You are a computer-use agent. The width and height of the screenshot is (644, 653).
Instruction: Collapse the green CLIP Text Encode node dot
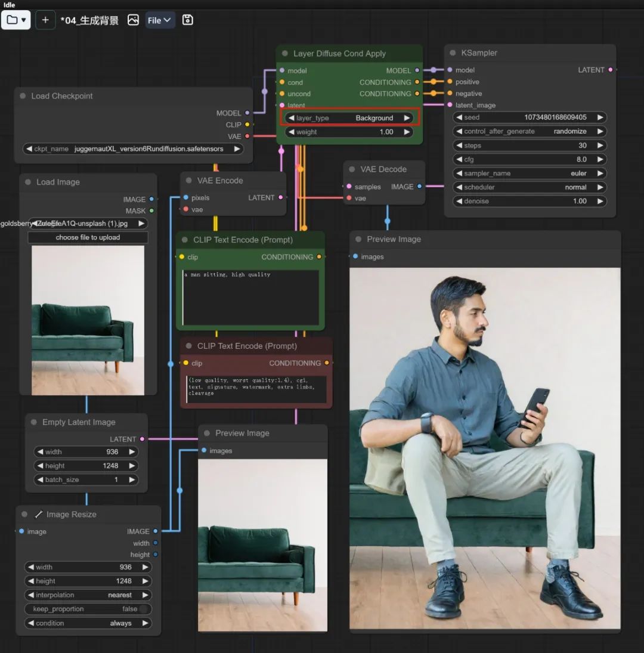pos(185,240)
